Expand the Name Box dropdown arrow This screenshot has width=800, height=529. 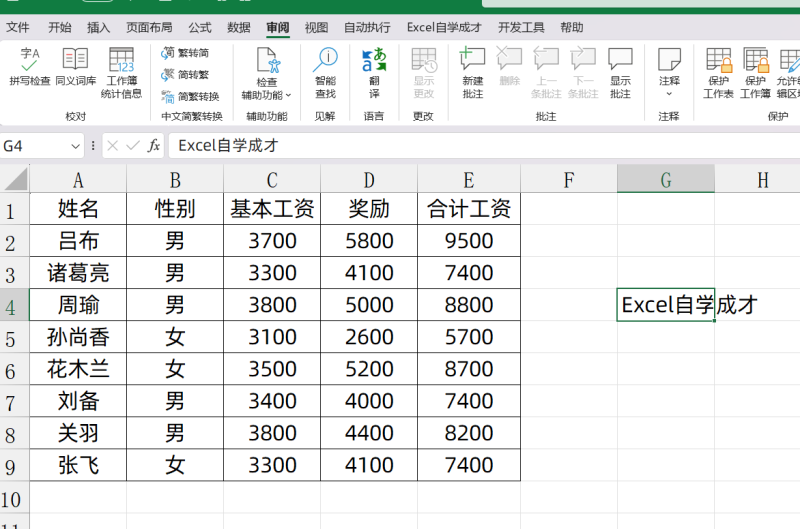point(75,146)
